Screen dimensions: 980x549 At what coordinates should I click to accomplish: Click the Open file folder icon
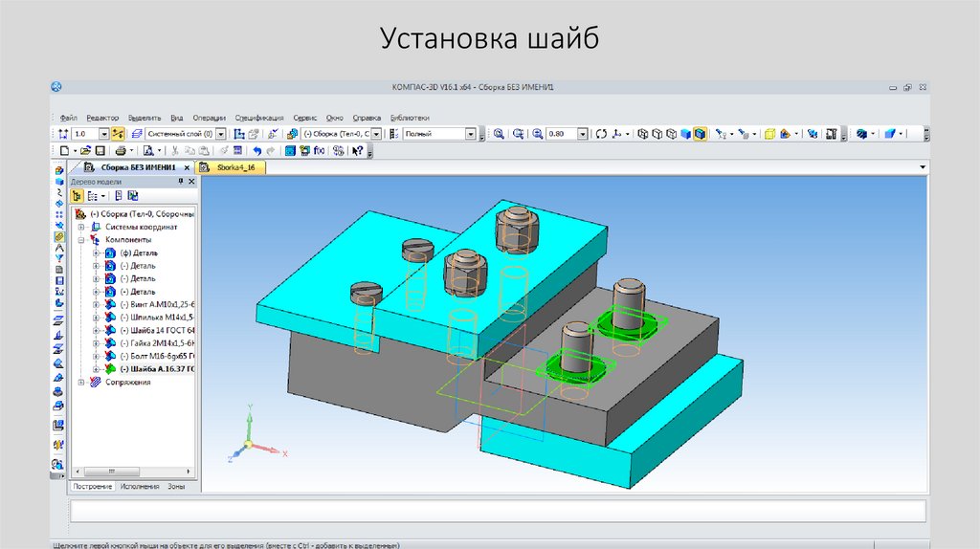85,150
